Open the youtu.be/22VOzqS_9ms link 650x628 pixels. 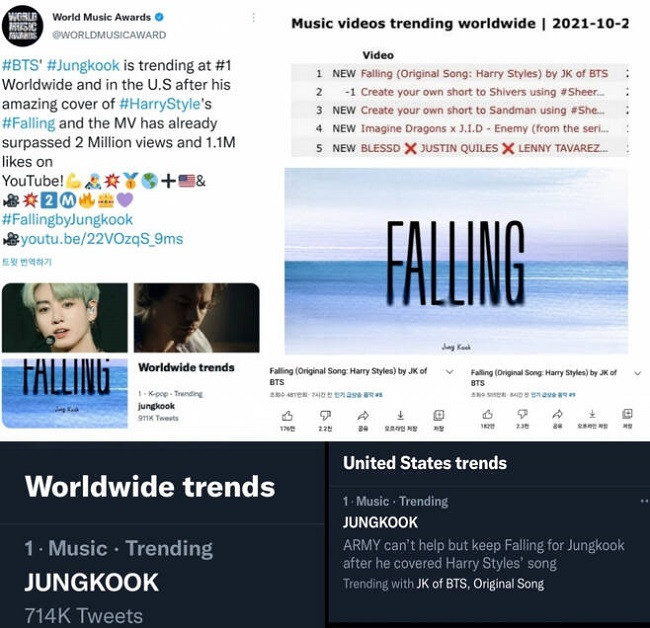point(102,239)
